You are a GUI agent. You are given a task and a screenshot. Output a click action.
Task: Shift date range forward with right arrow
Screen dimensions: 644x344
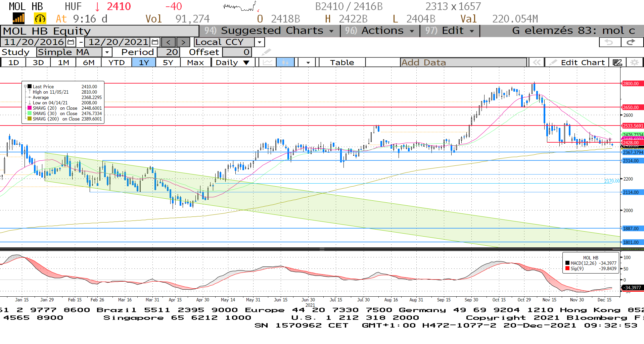pos(183,42)
